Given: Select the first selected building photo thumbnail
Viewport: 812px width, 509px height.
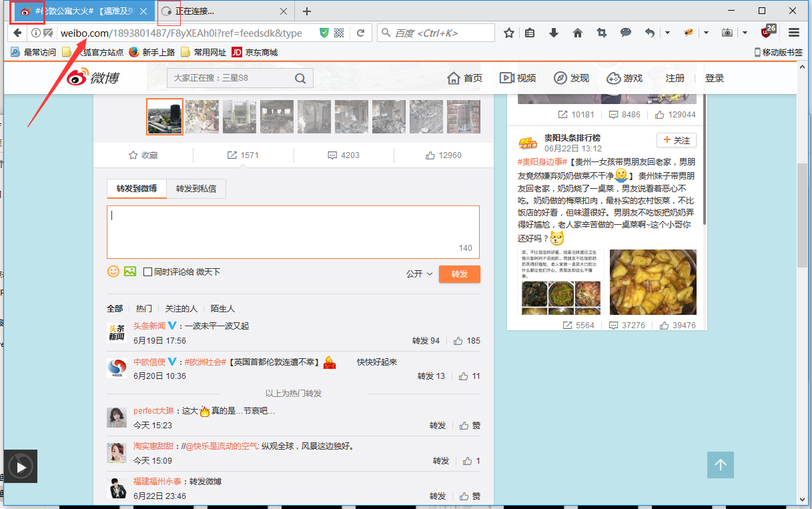Looking at the screenshot, I should (164, 117).
